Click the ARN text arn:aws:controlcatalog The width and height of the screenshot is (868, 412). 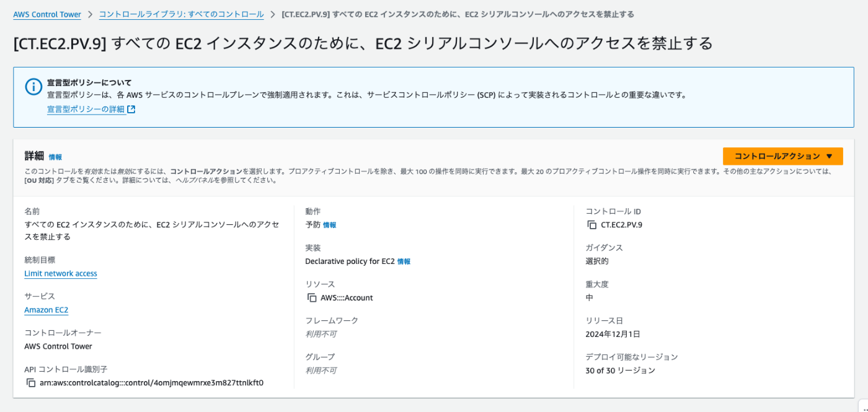151,383
